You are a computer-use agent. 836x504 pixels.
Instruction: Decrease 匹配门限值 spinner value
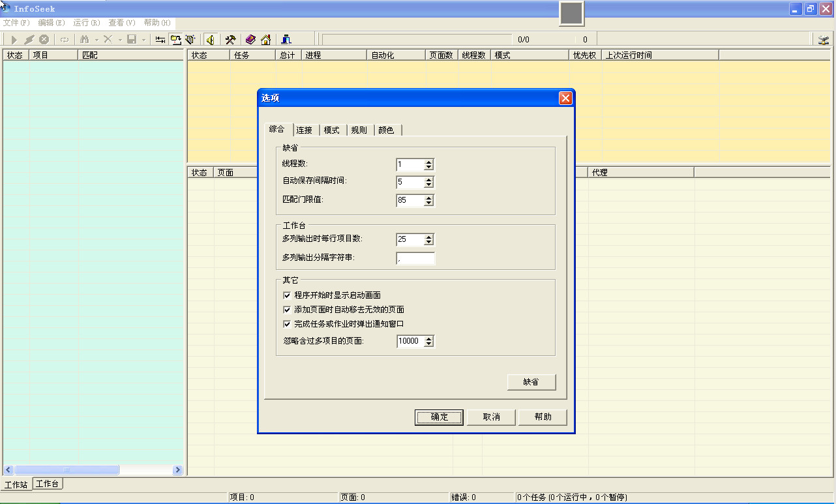pyautogui.click(x=428, y=203)
